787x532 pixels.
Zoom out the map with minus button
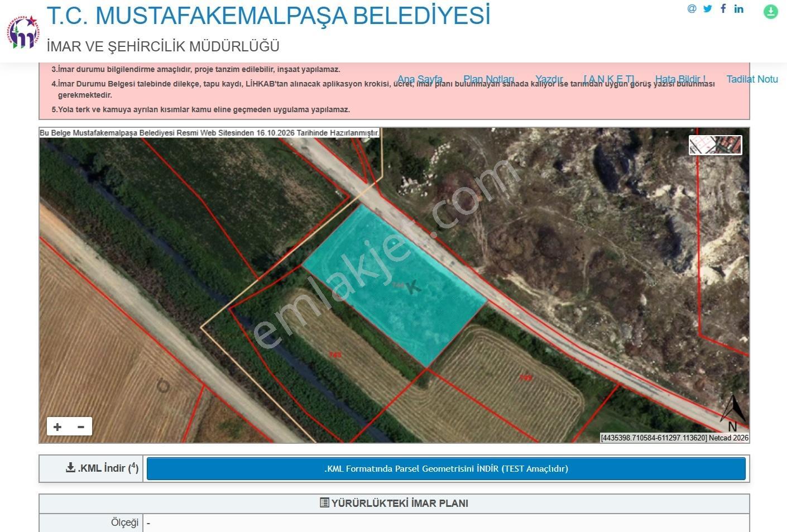click(x=81, y=427)
